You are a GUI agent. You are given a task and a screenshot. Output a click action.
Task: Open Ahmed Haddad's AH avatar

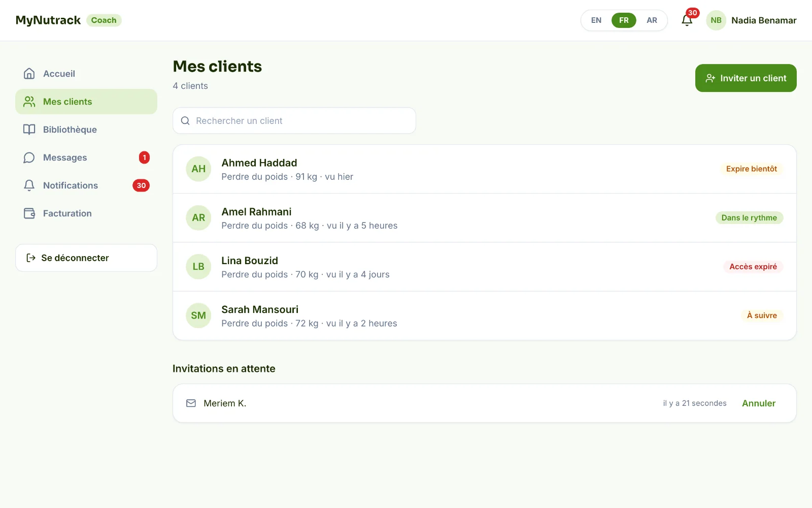click(198, 169)
